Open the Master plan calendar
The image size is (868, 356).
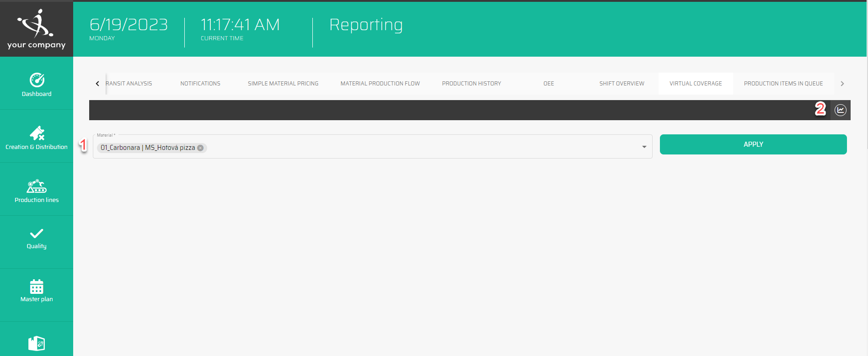pos(37,291)
